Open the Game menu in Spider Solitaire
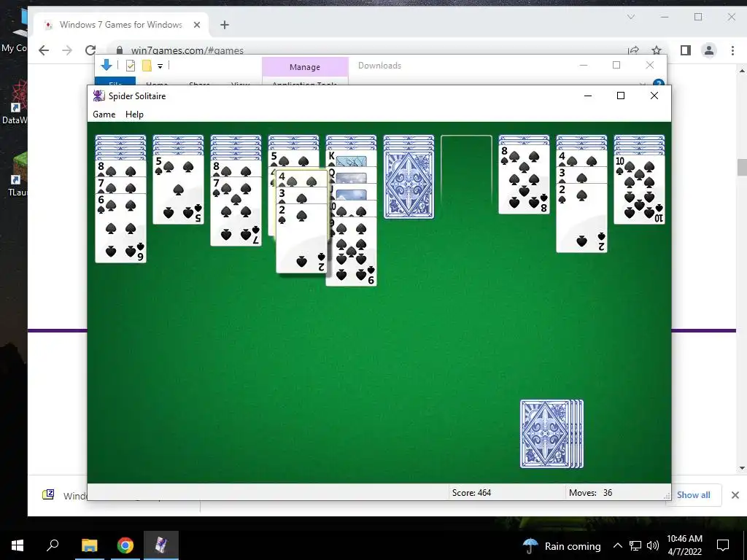Image resolution: width=747 pixels, height=560 pixels. pos(104,114)
